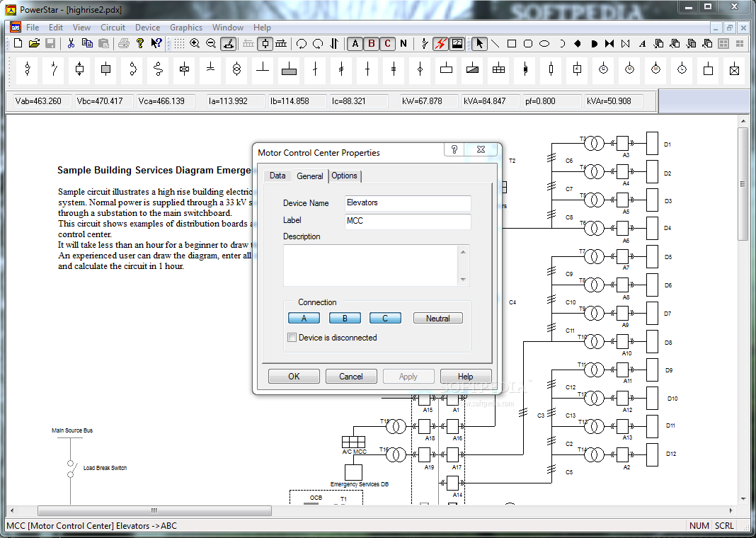
Task: Pick the two-winding transformer device symbol
Action: tap(236, 70)
